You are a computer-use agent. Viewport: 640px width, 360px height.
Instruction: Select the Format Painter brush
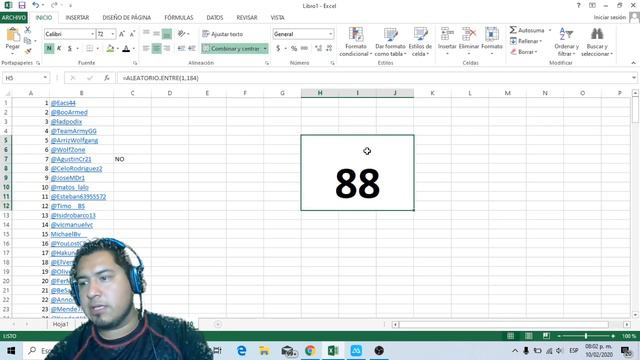coord(28,51)
